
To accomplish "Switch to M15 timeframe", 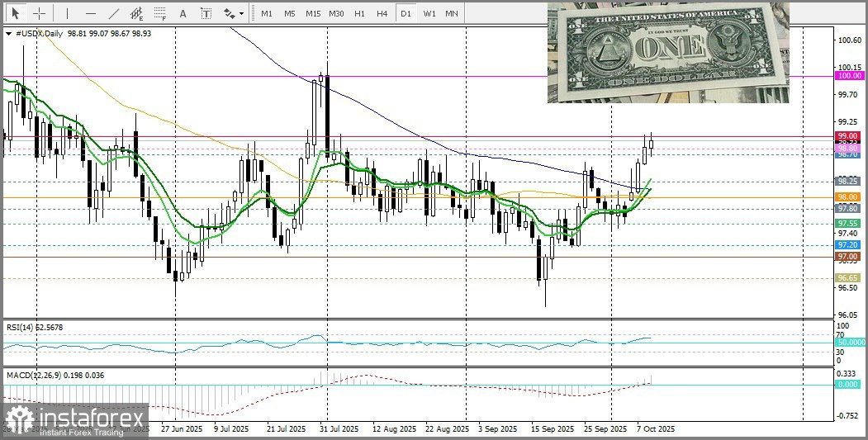I will (x=312, y=14).
